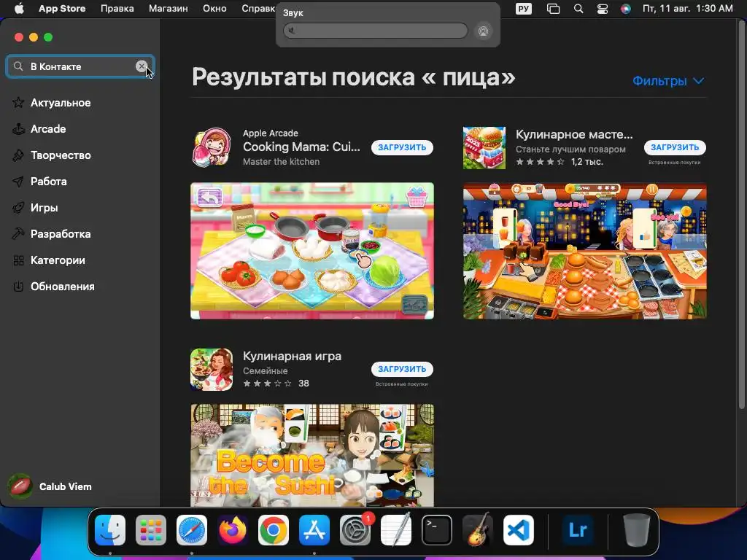Expand the Фильтры dropdown
The width and height of the screenshot is (747, 560).
668,81
